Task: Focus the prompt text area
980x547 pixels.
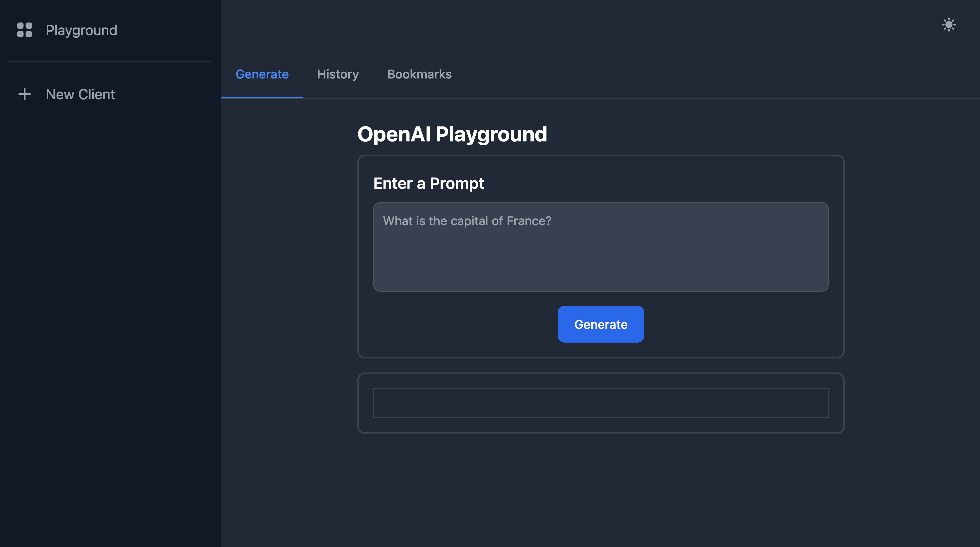Action: tap(601, 247)
